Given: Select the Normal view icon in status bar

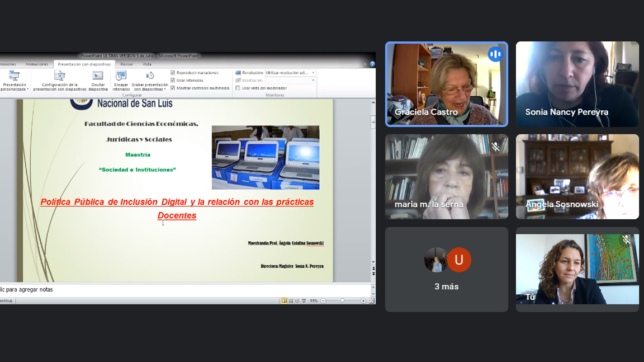Looking at the screenshot, I should tap(285, 301).
